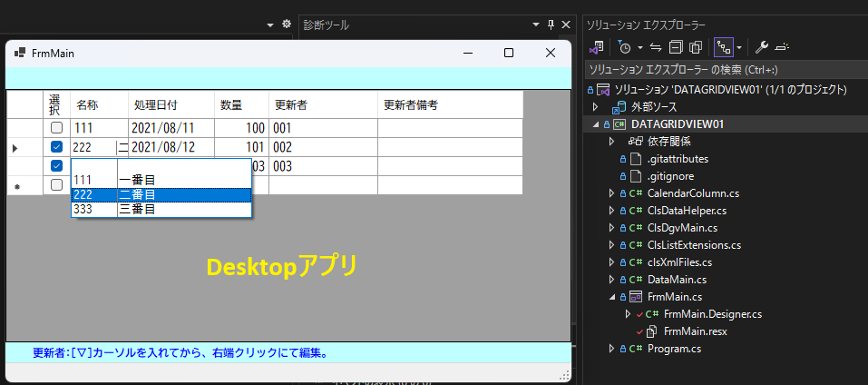This screenshot has width=868, height=385.
Task: Choose 222 二番目 from the dropdown list
Action: click(161, 195)
